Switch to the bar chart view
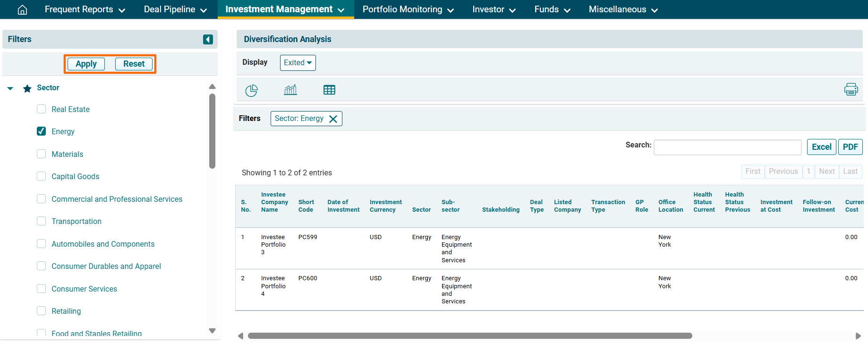Screen dimensions: 868x353 [290, 90]
